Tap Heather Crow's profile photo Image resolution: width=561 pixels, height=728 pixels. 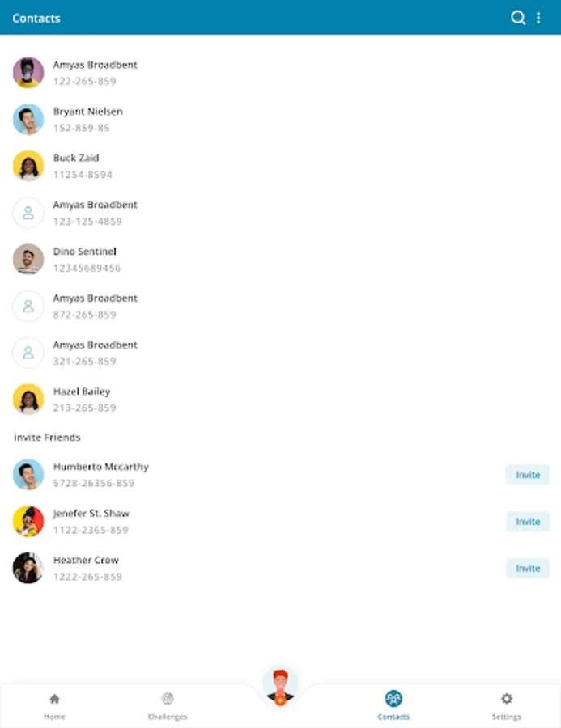pyautogui.click(x=28, y=568)
